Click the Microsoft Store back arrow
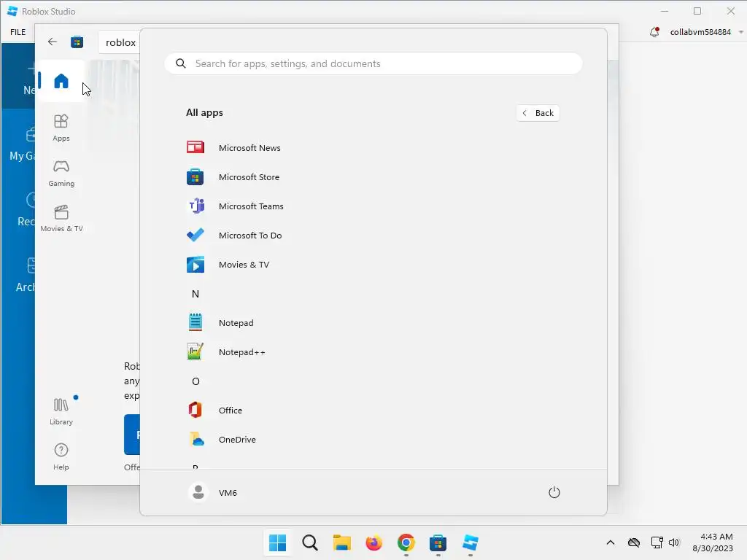The width and height of the screenshot is (747, 560). (53, 42)
